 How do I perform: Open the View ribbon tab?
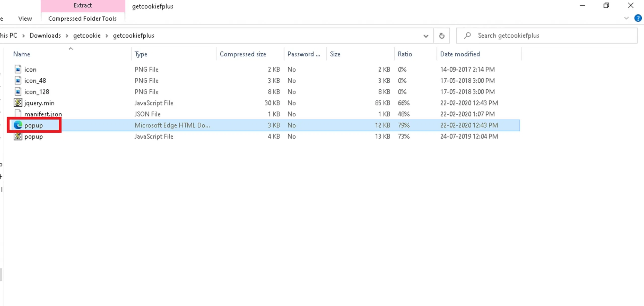click(x=25, y=19)
